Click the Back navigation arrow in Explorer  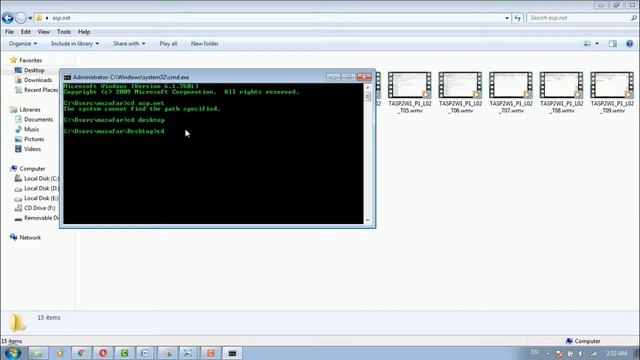pyautogui.click(x=8, y=18)
